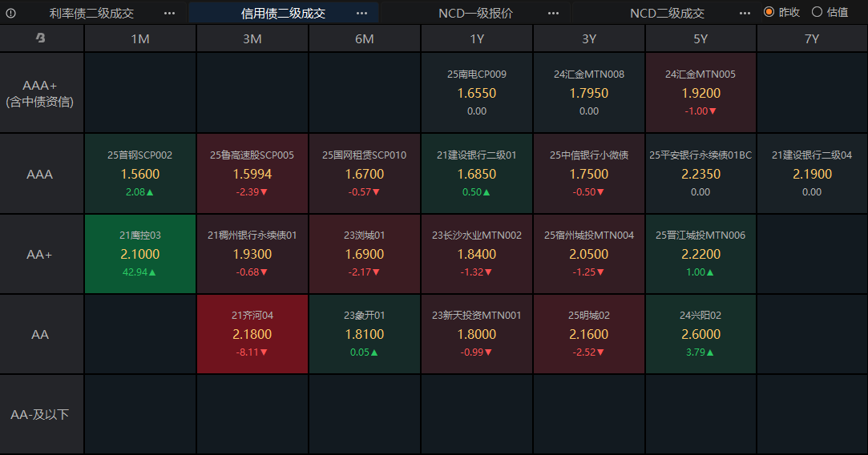Select the AAA+ rating row header
Image resolution: width=868 pixels, height=455 pixels.
pyautogui.click(x=40, y=93)
